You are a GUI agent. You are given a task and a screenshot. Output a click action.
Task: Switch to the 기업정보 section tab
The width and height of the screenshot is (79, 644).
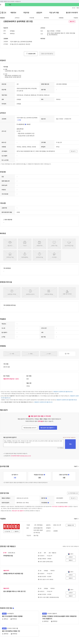pyautogui.click(x=76, y=18)
